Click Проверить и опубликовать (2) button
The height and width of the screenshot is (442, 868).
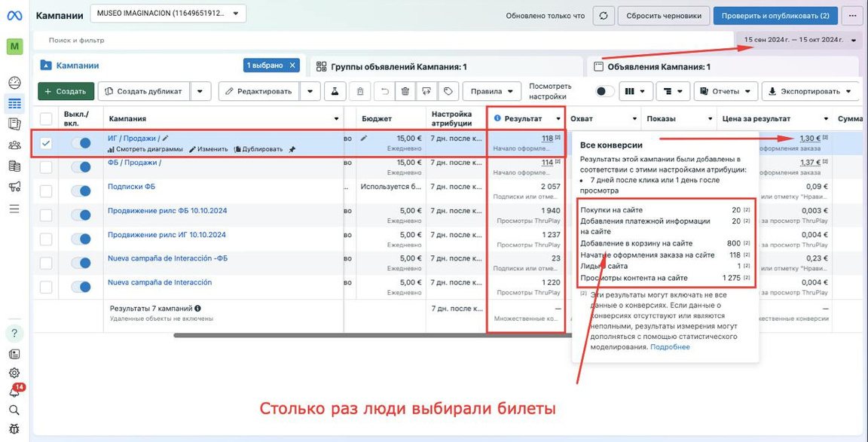point(775,16)
